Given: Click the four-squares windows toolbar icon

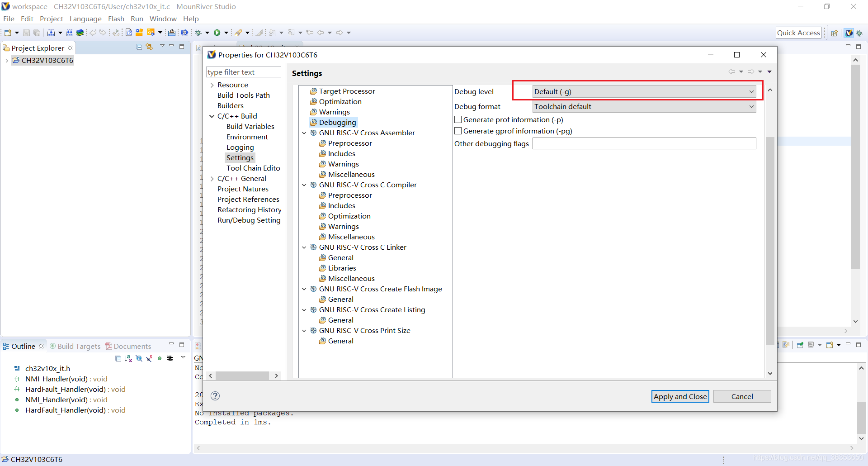Looking at the screenshot, I should tap(139, 33).
